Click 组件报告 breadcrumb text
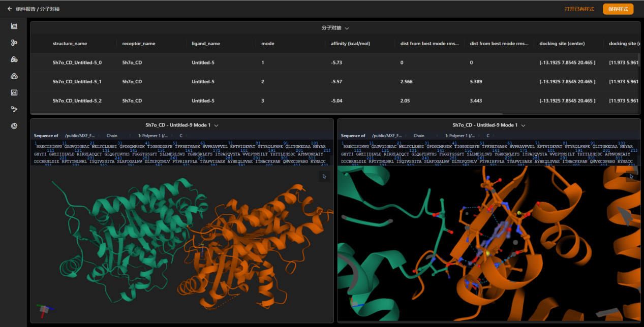Screen dimensions: 644x327 tap(25, 9)
